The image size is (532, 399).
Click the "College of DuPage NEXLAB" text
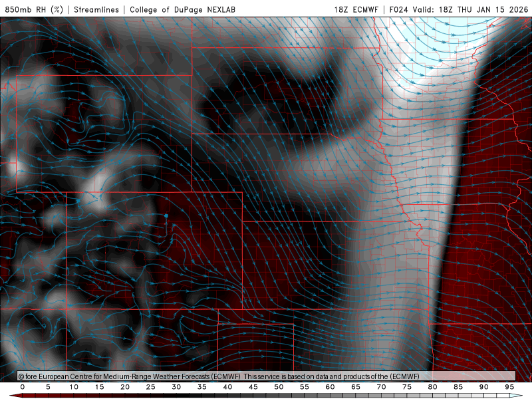pyautogui.click(x=182, y=9)
